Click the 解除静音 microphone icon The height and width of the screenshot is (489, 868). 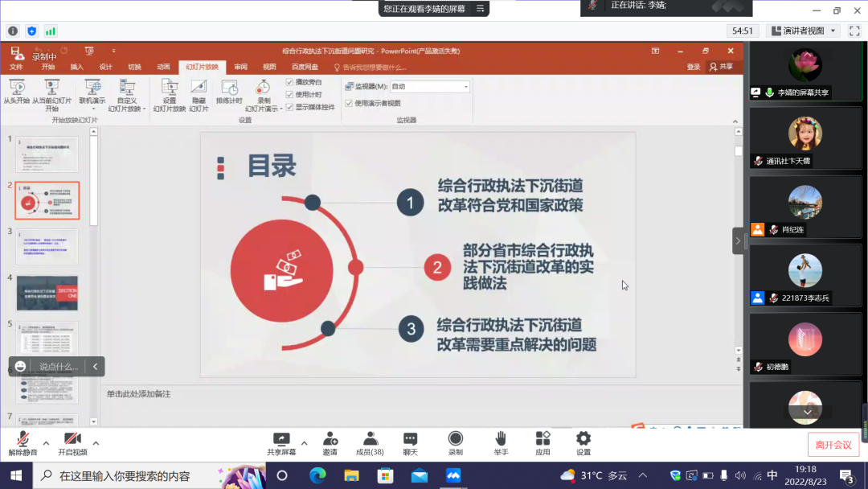23,439
